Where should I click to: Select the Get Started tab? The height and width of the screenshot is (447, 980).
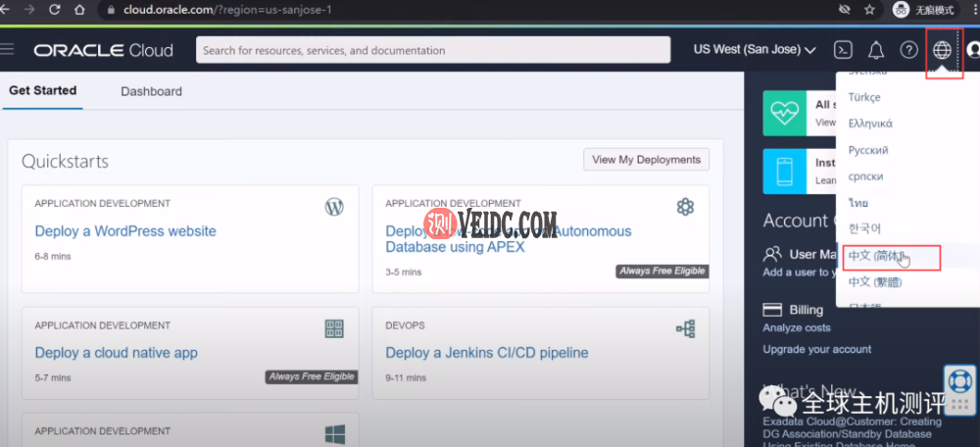coord(42,90)
